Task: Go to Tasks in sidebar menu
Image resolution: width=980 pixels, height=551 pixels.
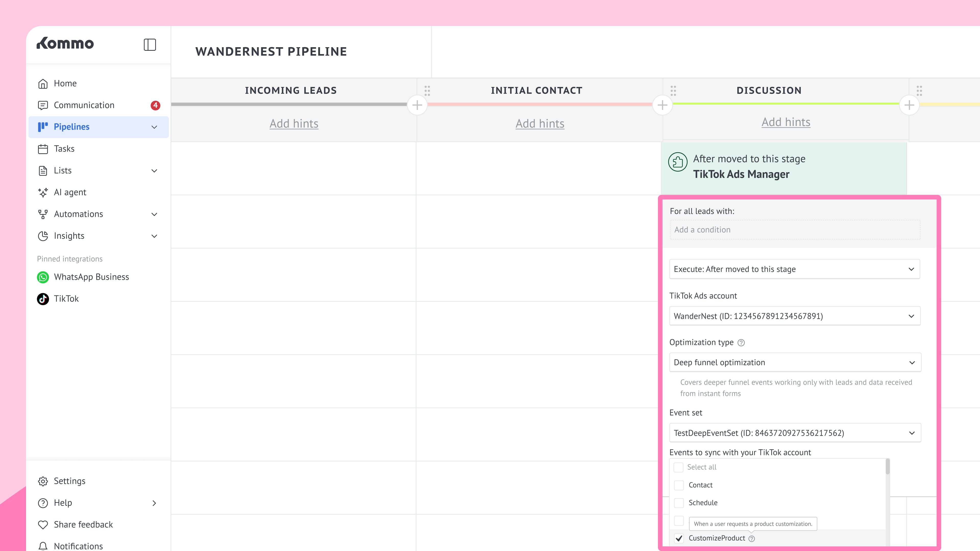Action: [64, 149]
